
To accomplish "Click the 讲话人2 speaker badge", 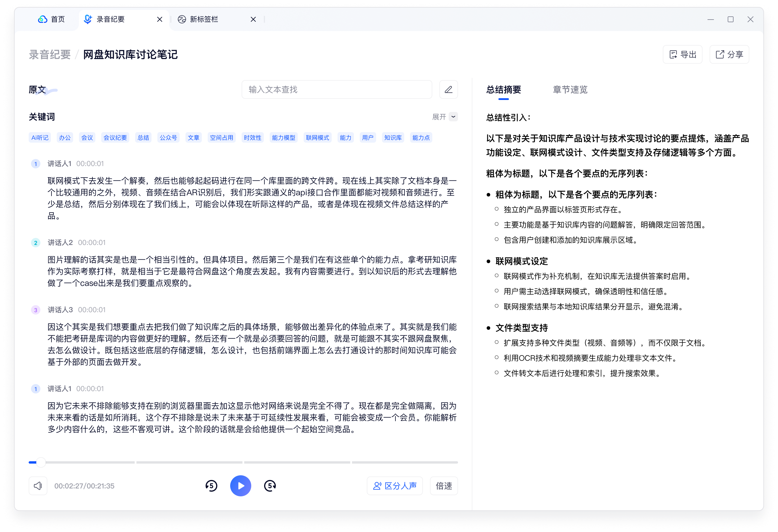I will click(x=35, y=243).
